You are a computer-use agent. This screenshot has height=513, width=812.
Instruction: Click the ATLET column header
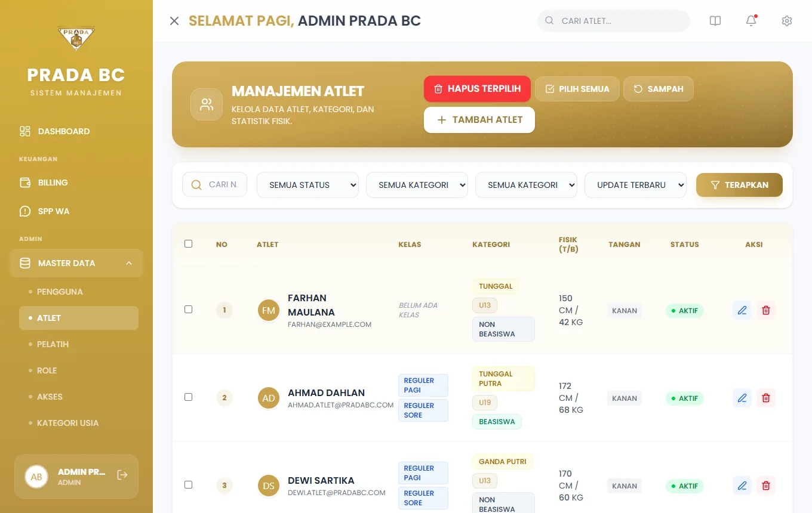(x=267, y=245)
